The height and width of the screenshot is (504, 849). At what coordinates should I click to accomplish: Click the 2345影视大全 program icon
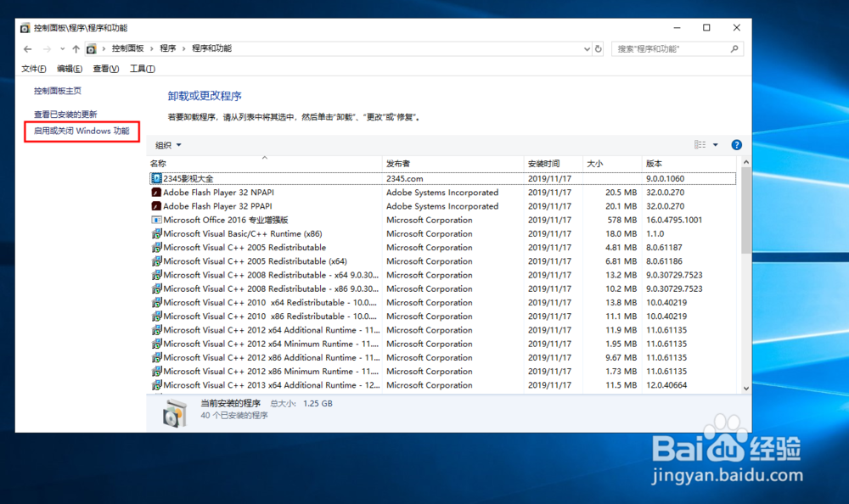156,179
